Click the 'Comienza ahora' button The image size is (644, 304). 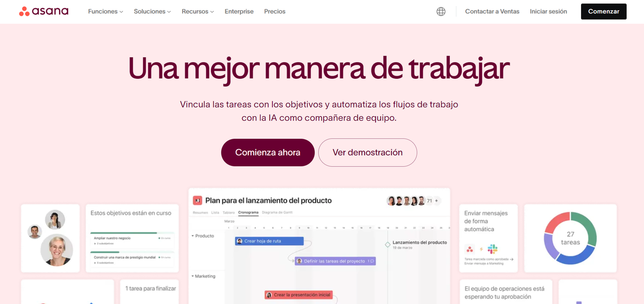point(268,152)
